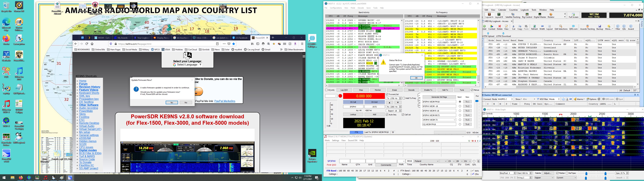
Task: Toggle Auto Seq checkbox
Action: point(387,115)
